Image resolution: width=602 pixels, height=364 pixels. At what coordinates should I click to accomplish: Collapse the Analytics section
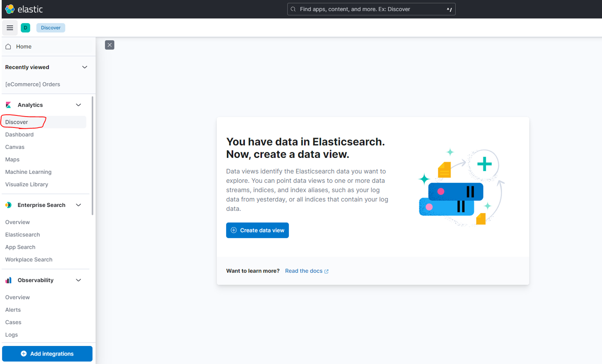[x=79, y=105]
